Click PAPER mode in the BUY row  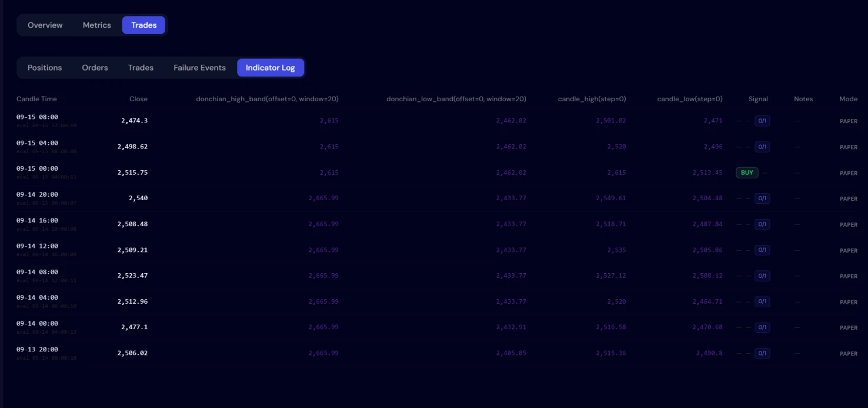point(849,173)
